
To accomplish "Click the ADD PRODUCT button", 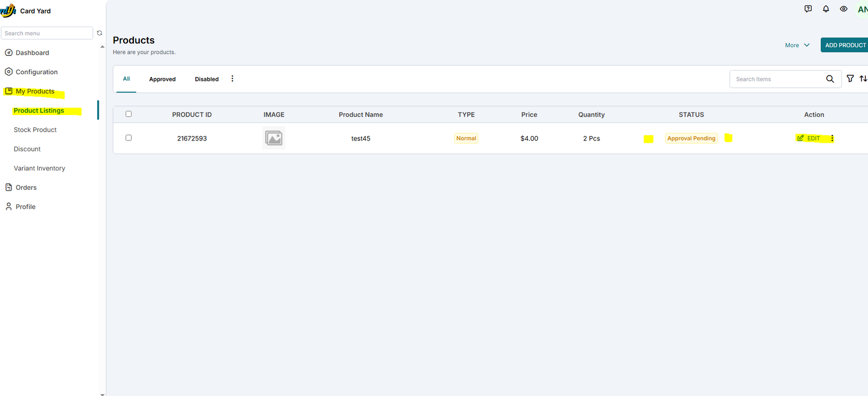I will 845,45.
